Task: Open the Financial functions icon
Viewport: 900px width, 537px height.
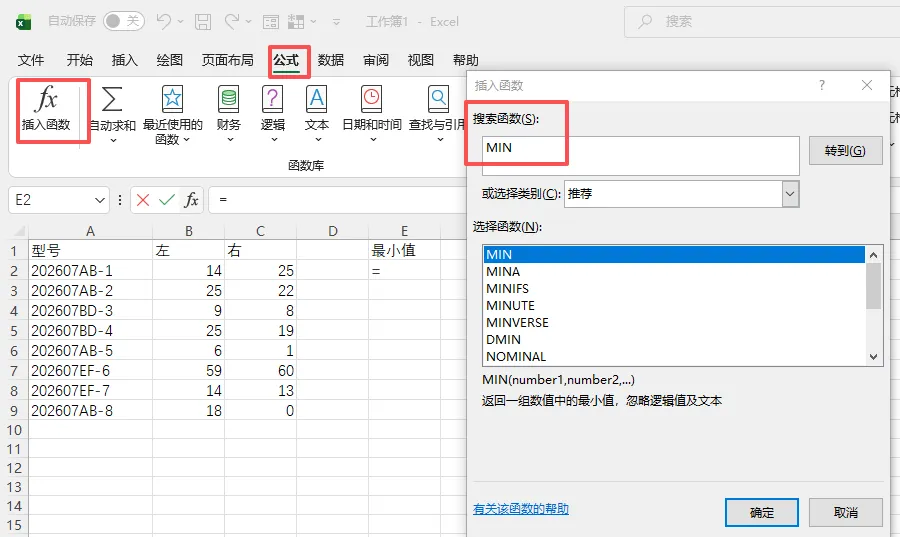Action: (x=228, y=99)
